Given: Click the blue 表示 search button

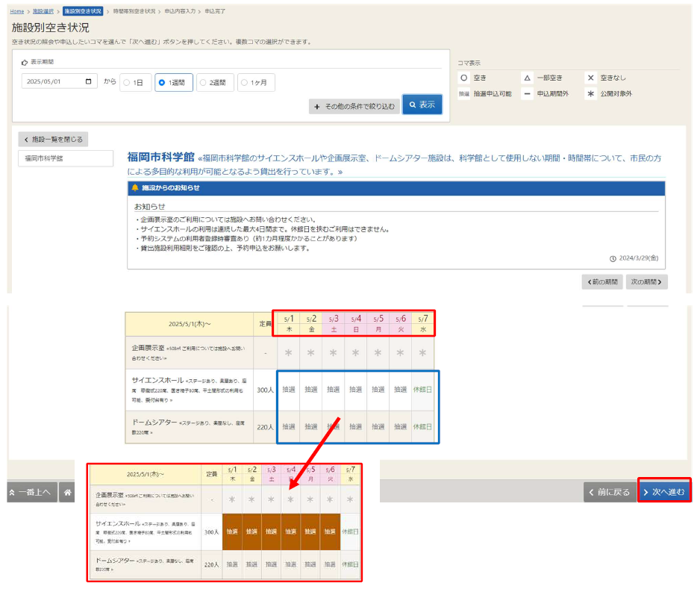Looking at the screenshot, I should pos(422,105).
